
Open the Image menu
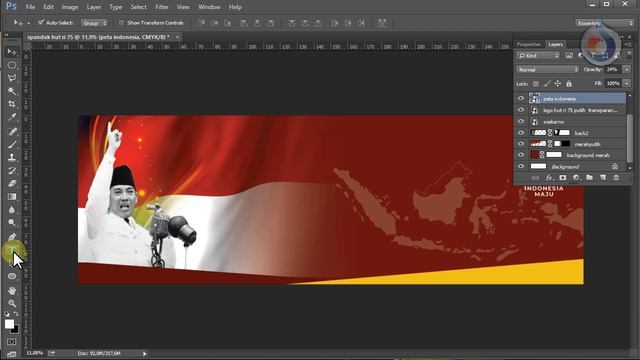70,7
